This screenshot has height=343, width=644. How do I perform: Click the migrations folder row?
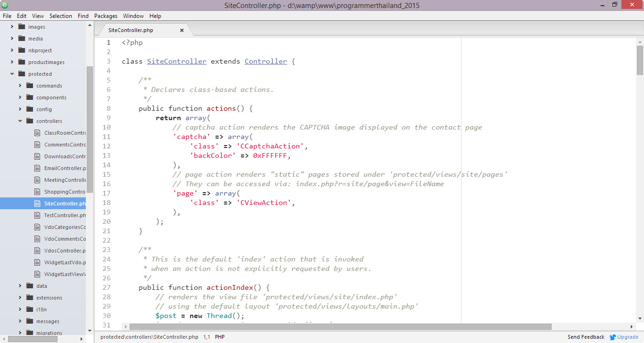[x=43, y=333]
